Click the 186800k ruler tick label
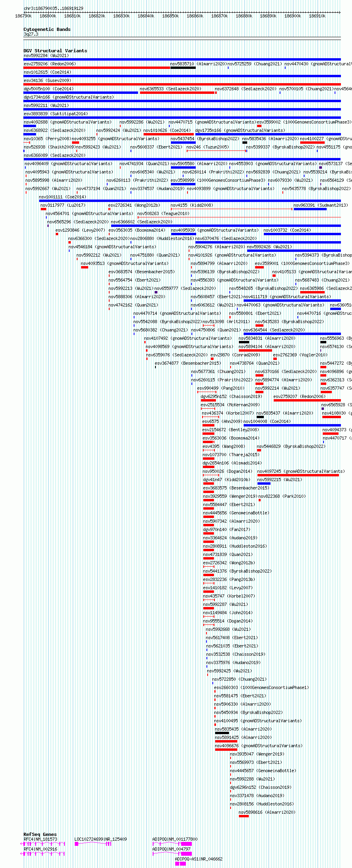Screen dimensions: 352x868 pyautogui.click(x=48, y=16)
